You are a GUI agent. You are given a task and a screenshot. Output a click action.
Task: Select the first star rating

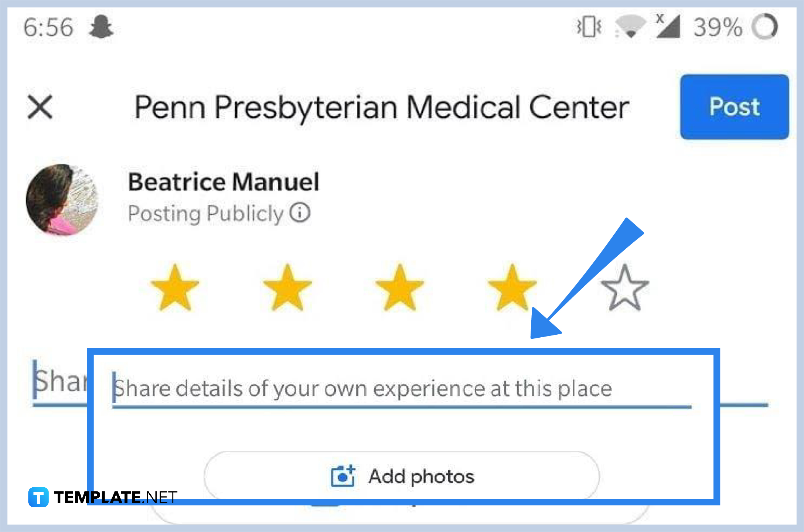tap(175, 288)
